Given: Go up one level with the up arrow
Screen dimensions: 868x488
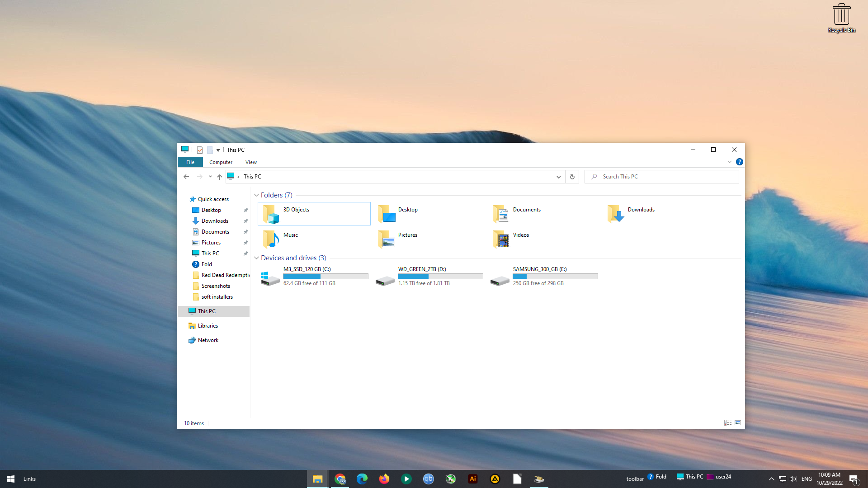Looking at the screenshot, I should tap(220, 177).
